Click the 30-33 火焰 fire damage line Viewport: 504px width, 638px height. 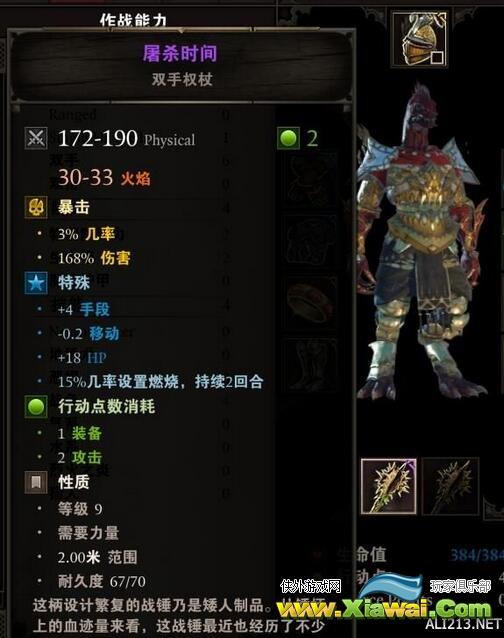pyautogui.click(x=104, y=178)
